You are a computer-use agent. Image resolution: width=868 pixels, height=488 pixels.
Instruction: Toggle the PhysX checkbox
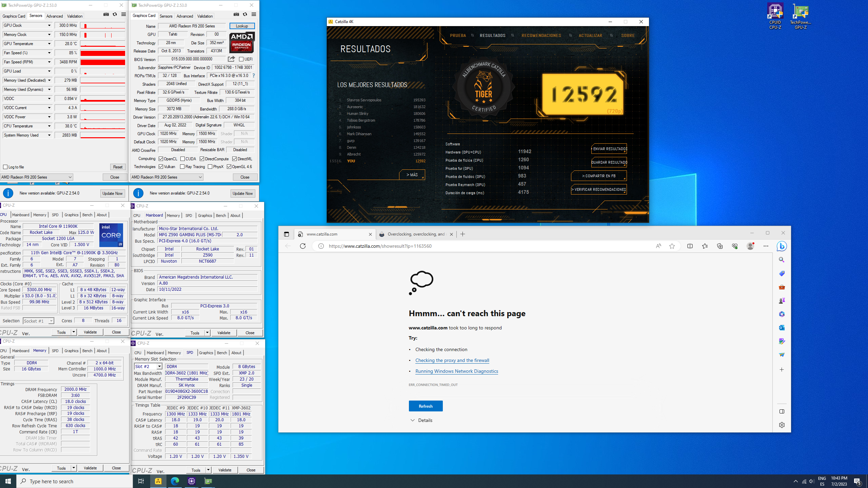click(x=210, y=167)
